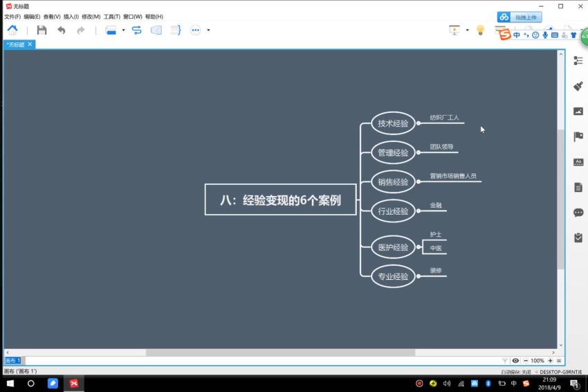Image resolution: width=588 pixels, height=392 pixels.
Task: Add a boundary around topics
Action: [156, 30]
